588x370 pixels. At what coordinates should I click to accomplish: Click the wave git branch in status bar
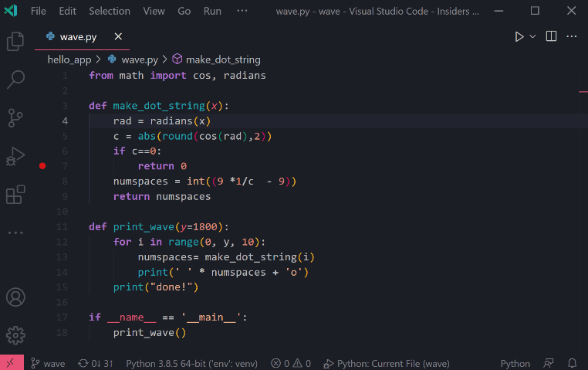click(x=48, y=363)
